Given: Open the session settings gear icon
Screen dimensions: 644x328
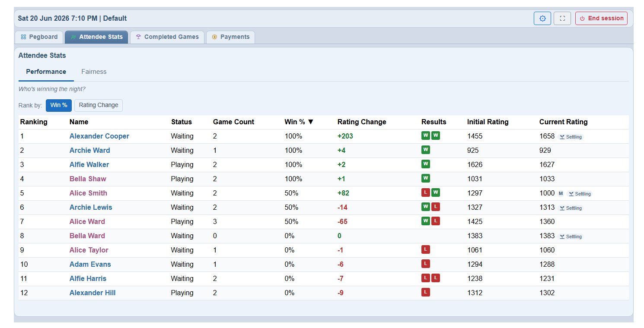Looking at the screenshot, I should 542,19.
